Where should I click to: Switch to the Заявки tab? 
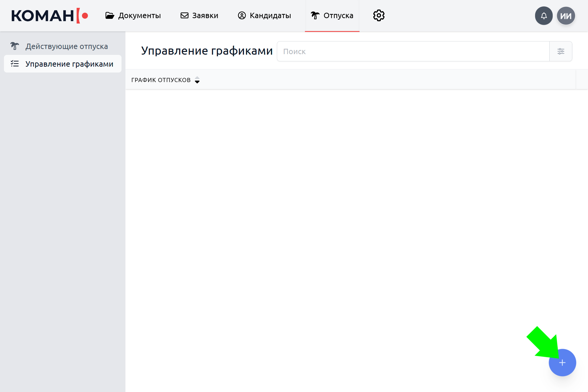205,15
